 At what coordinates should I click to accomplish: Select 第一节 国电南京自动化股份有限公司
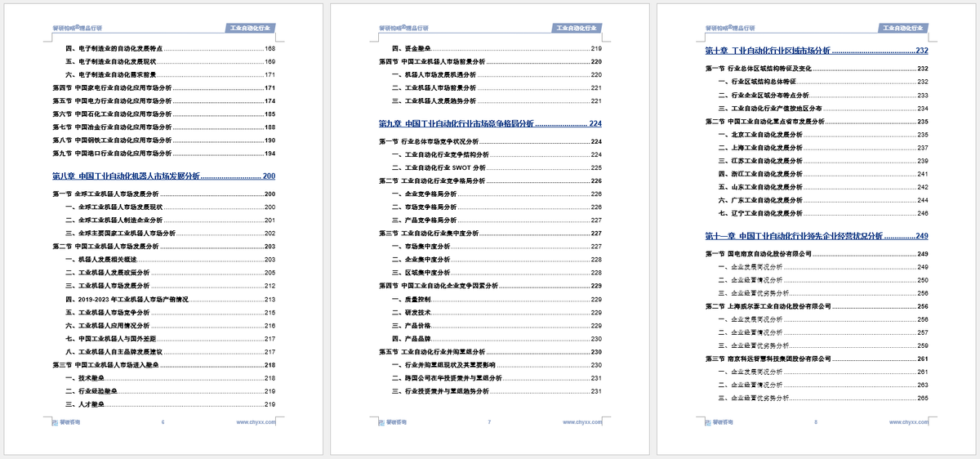pos(817,254)
